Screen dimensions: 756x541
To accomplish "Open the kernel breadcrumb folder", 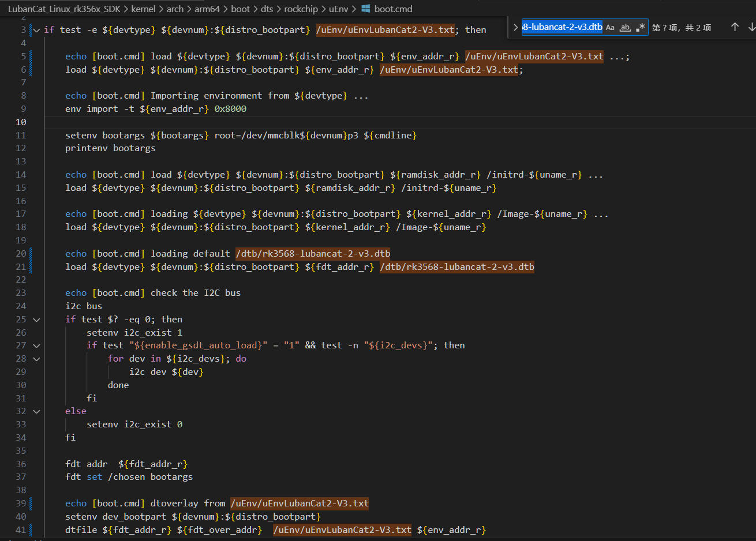I will (x=143, y=9).
